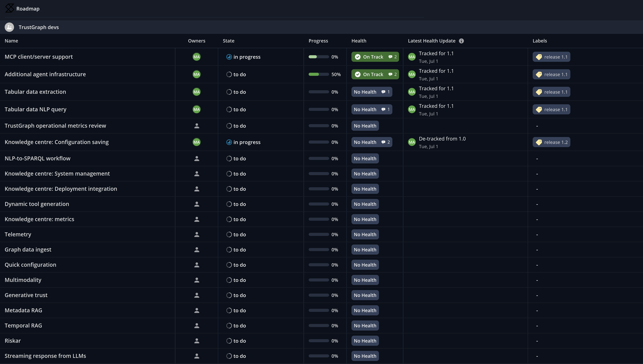Click MA owner avatar for Additional agent infrastructure

point(197,74)
